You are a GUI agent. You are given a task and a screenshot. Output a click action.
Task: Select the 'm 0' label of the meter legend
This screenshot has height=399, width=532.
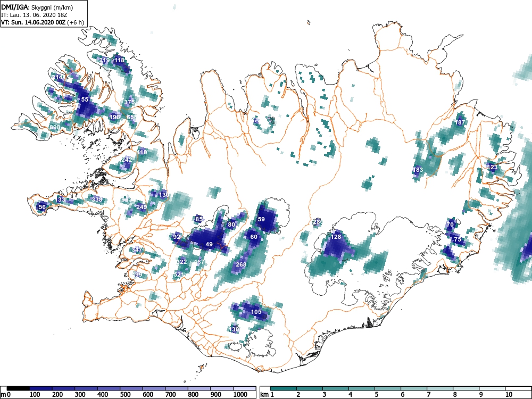pyautogui.click(x=6, y=395)
